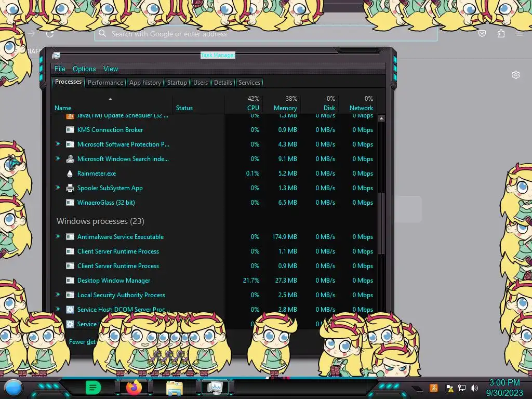Screen dimensions: 532x399
Task: Click the Rainmeter.exe water drop icon
Action: pos(70,174)
